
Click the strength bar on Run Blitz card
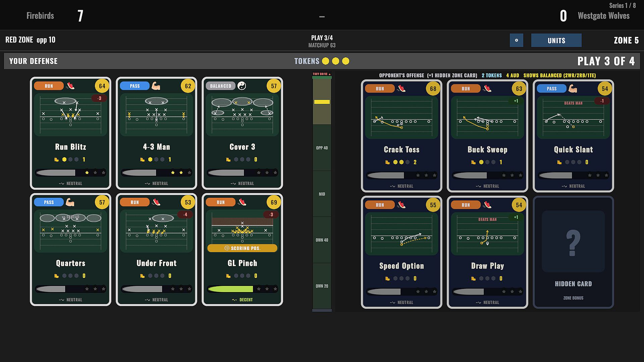55,173
